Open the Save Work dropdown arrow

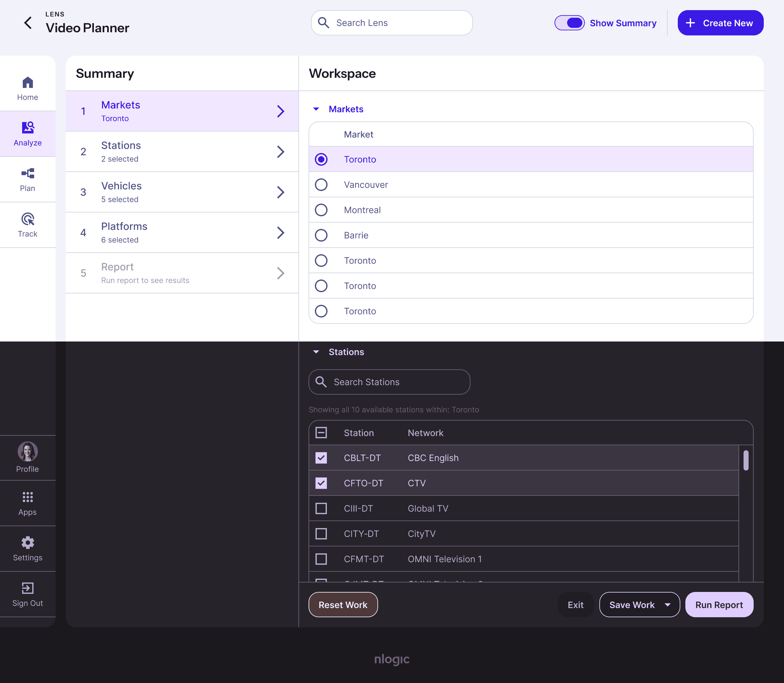click(x=667, y=605)
